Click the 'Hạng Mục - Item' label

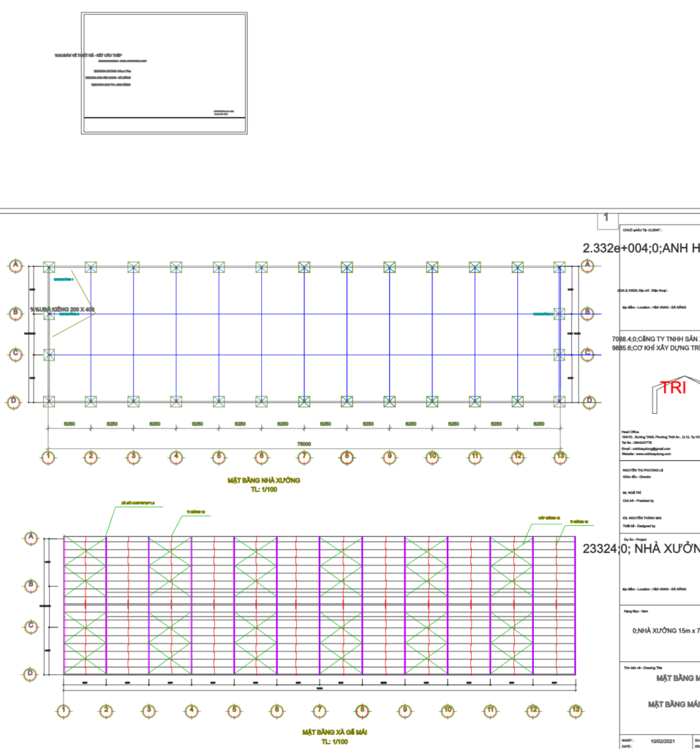(x=636, y=611)
